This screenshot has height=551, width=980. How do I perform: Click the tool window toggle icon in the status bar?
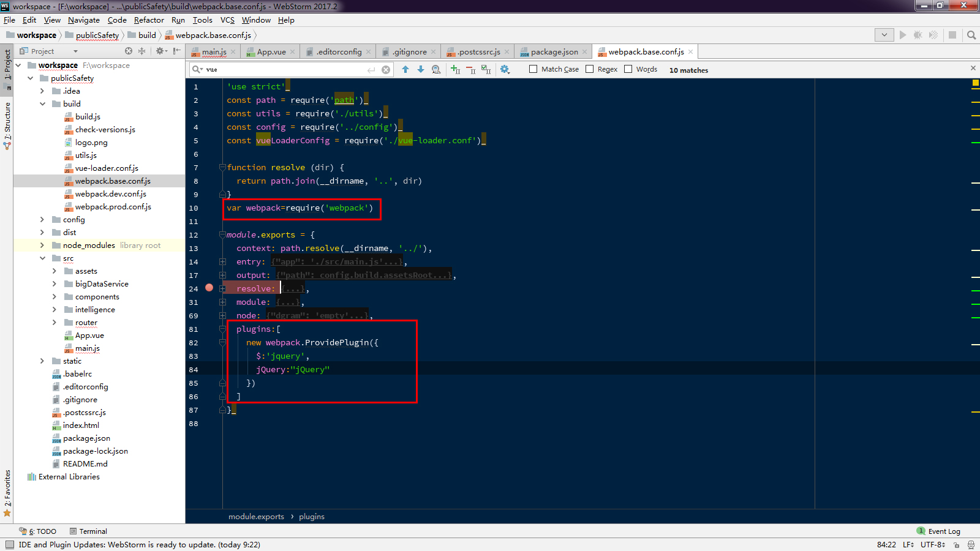tap(9, 545)
